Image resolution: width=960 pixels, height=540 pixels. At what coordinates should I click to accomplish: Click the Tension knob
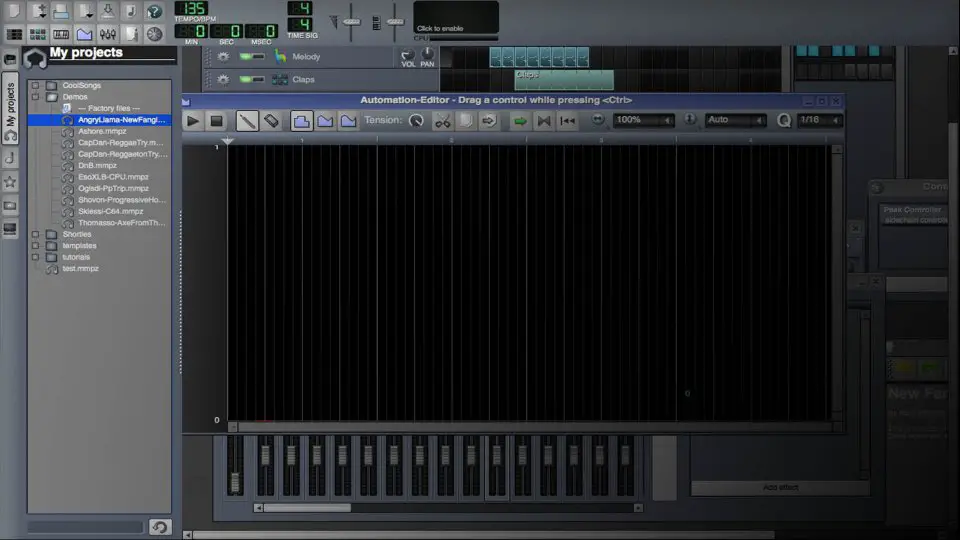(x=416, y=121)
